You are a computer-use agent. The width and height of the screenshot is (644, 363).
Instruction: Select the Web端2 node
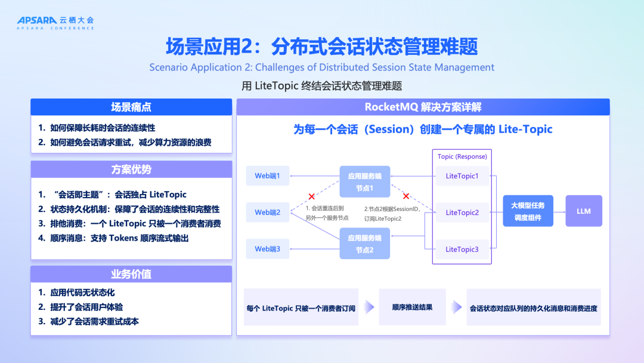pos(267,212)
